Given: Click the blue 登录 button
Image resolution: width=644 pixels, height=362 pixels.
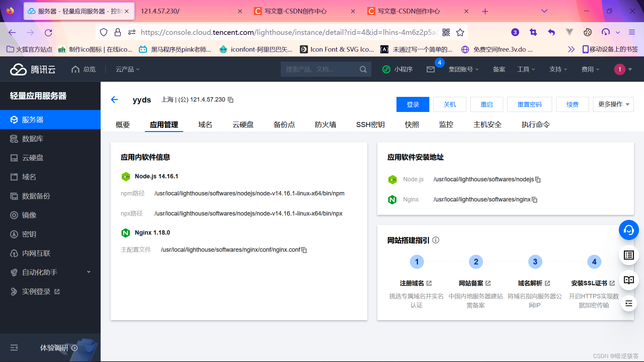Looking at the screenshot, I should coord(413,104).
